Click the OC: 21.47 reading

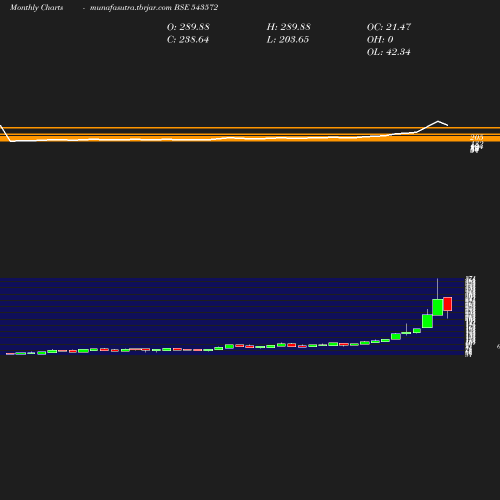(389, 27)
